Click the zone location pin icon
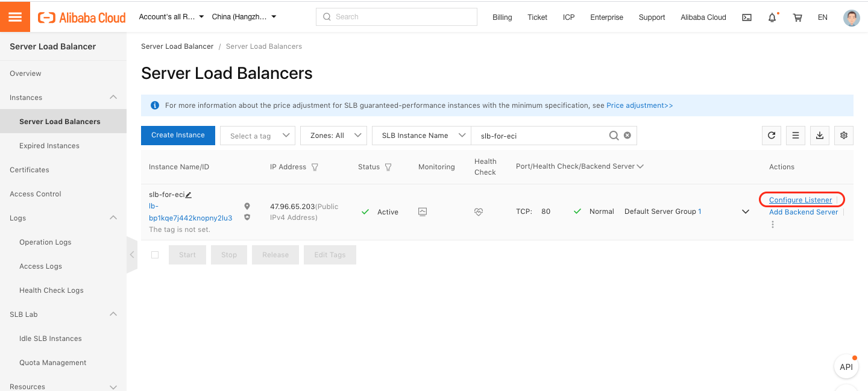 click(x=247, y=206)
